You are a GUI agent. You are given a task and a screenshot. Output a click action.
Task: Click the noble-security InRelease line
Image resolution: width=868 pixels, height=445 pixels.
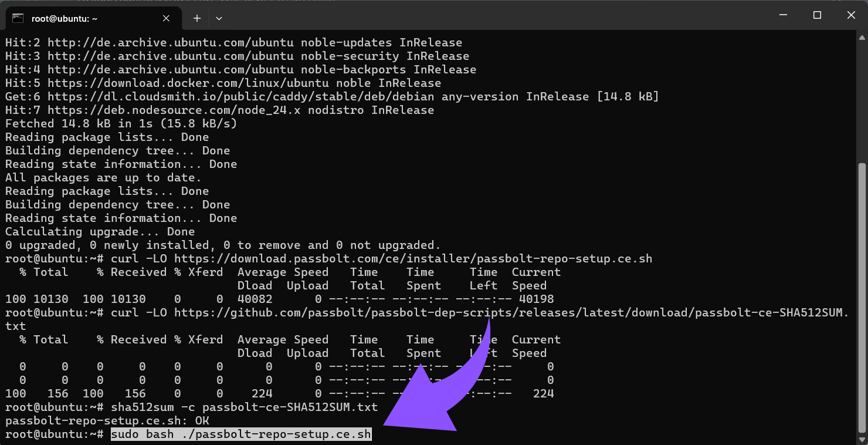pos(237,56)
